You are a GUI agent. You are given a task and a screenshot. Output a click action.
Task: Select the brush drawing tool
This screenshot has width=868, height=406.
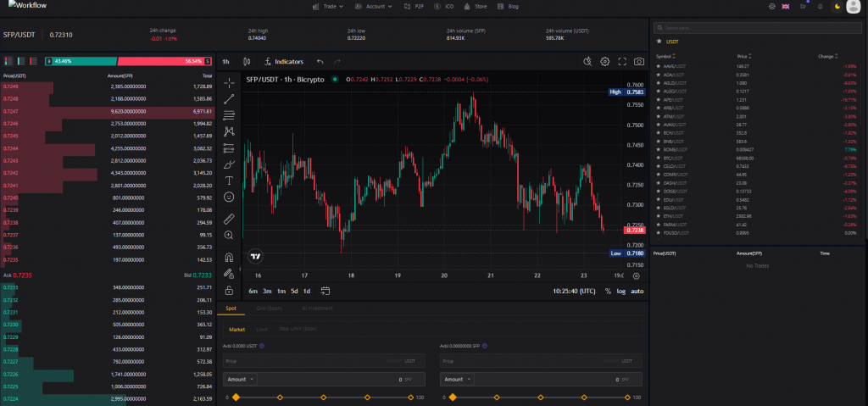coord(229,164)
